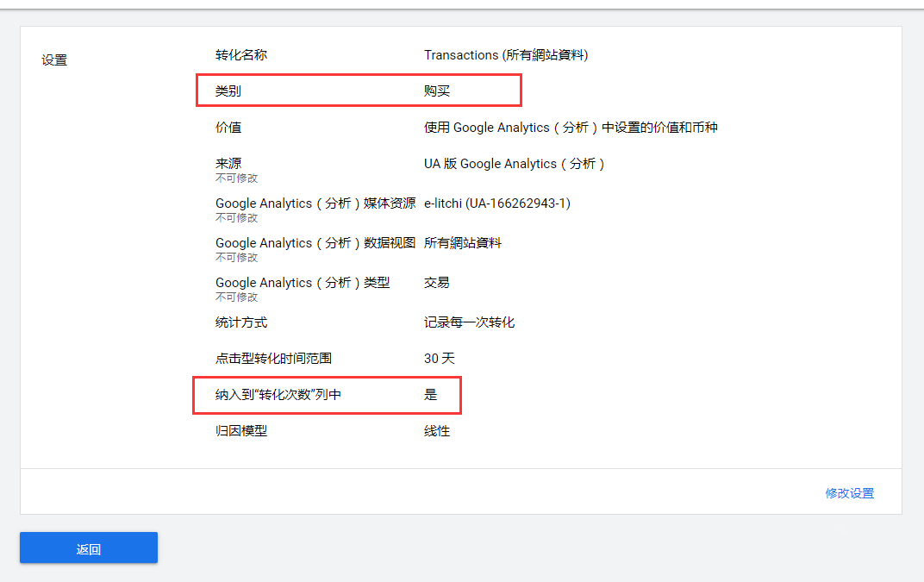Click the 设置 section heading
Viewport: 924px width, 582px height.
click(54, 60)
